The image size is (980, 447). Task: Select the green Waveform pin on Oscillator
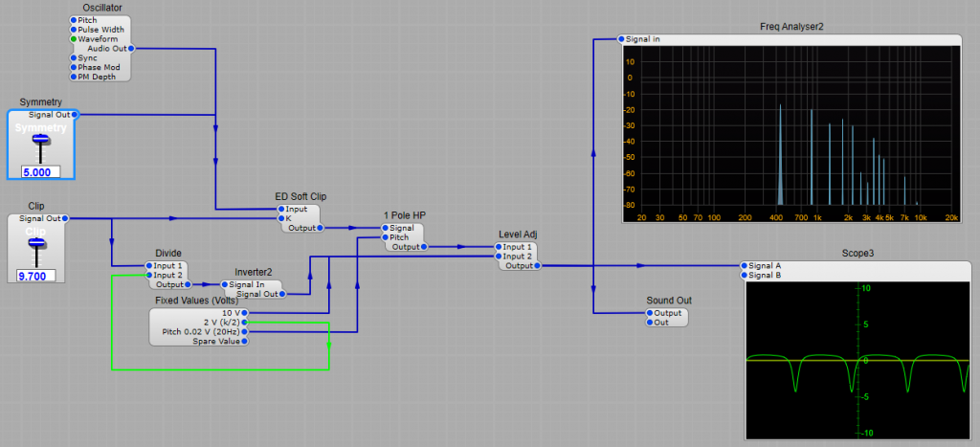[x=74, y=39]
